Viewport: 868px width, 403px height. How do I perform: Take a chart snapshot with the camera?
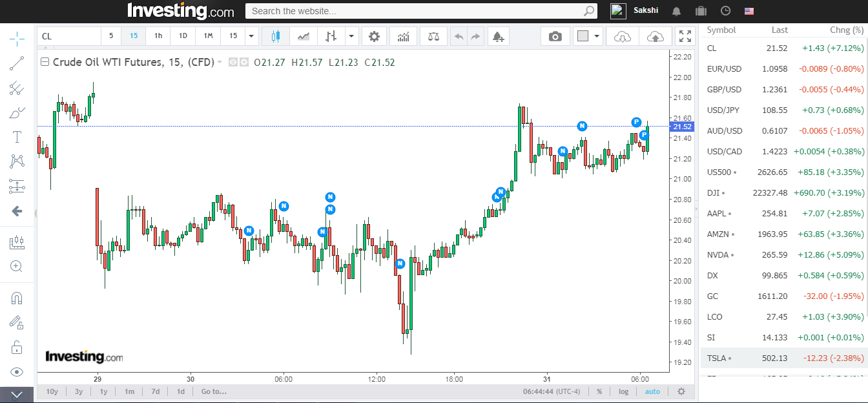tap(555, 36)
